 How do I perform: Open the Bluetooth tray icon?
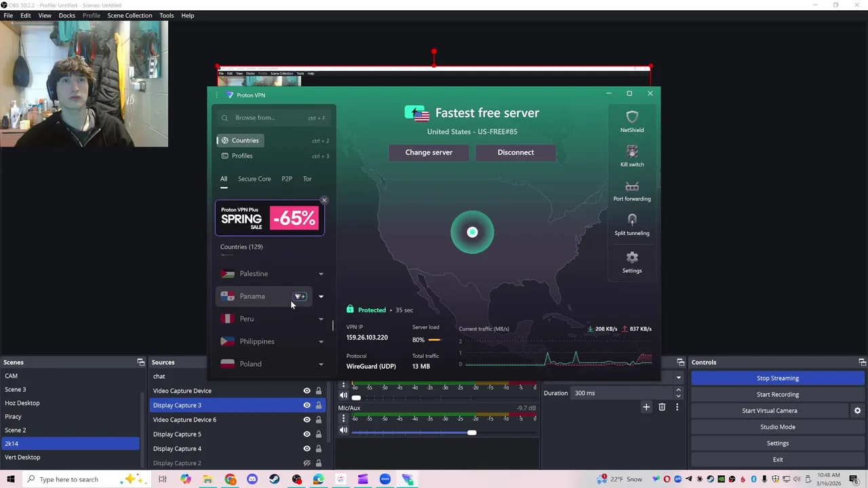point(753,479)
